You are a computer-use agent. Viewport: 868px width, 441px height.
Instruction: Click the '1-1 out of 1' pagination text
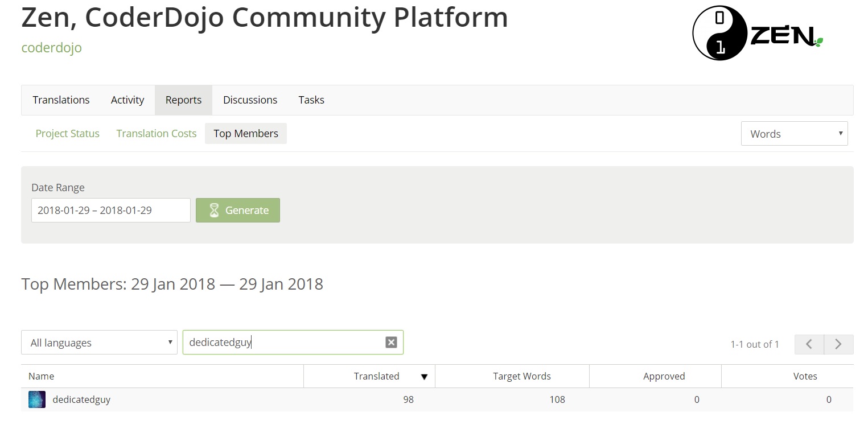pyautogui.click(x=755, y=344)
